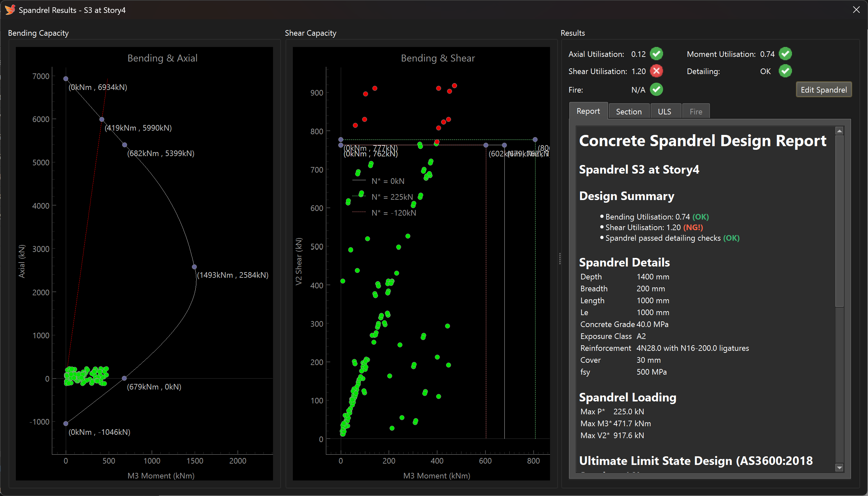868x496 pixels.
Task: Click the Axial Utilisation green check icon
Action: [x=656, y=54]
